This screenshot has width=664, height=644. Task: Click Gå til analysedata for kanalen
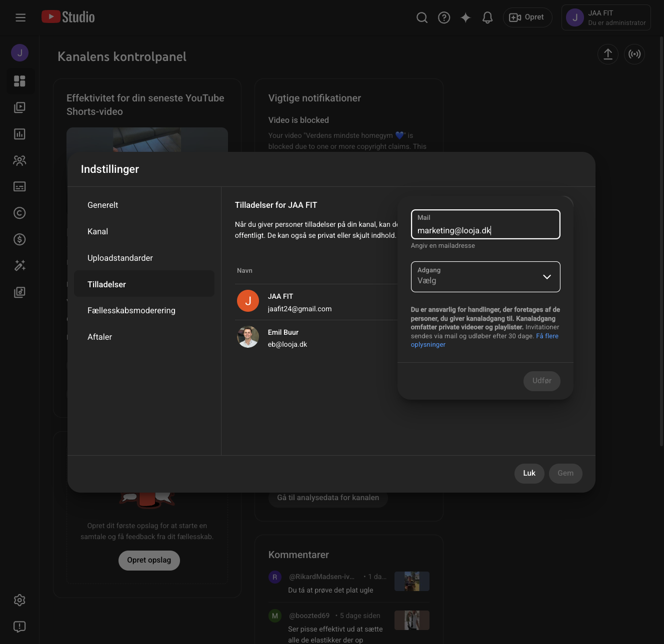(x=328, y=498)
